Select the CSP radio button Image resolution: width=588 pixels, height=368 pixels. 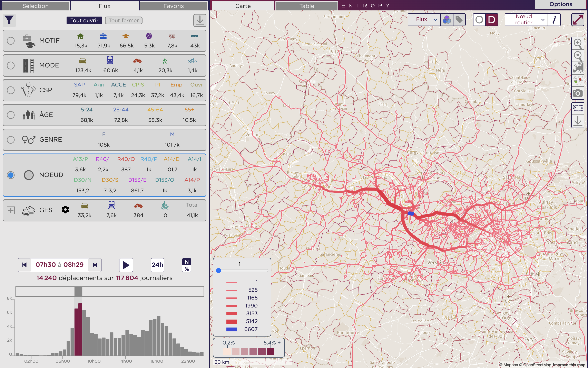11,90
